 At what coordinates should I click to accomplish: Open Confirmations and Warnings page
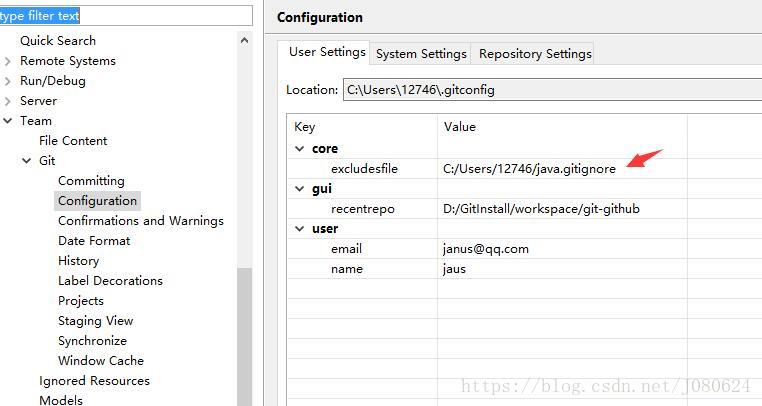[x=140, y=221]
